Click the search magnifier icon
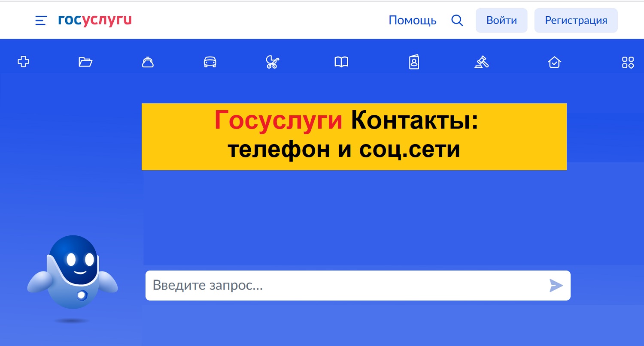Image resolution: width=644 pixels, height=346 pixels. tap(457, 20)
